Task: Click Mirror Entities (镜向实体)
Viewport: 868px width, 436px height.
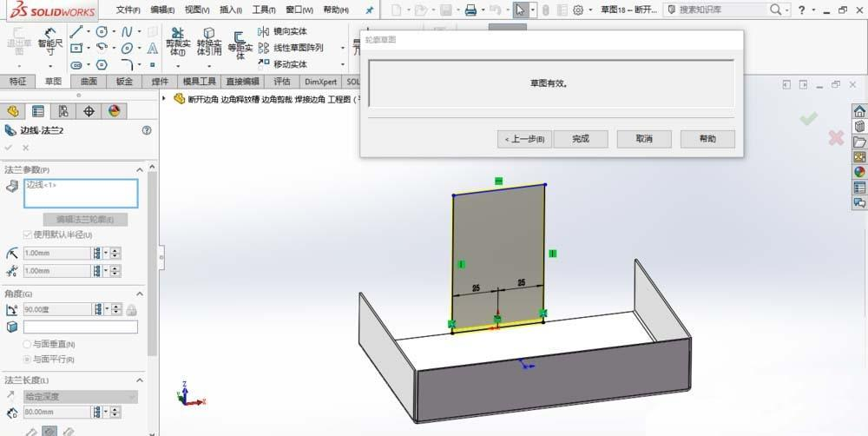Action: click(x=282, y=31)
